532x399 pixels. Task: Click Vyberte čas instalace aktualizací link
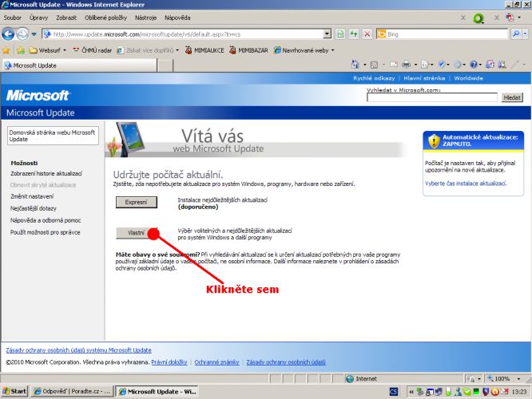pos(466,184)
